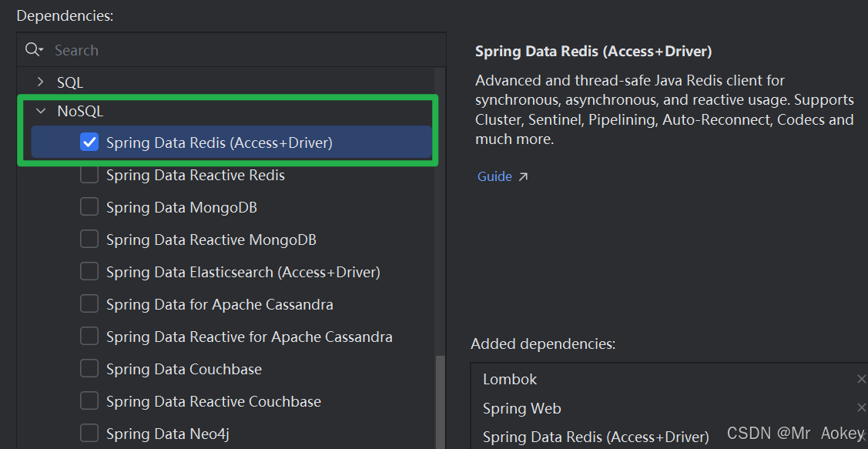Collapse the NoSQL category

40,111
